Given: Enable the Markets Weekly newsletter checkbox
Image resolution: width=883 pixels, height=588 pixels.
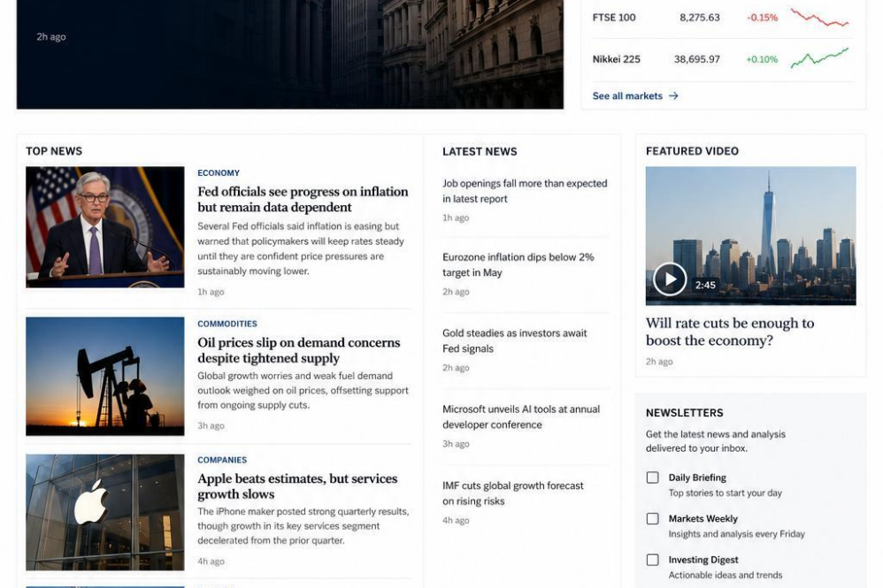Looking at the screenshot, I should tap(653, 519).
